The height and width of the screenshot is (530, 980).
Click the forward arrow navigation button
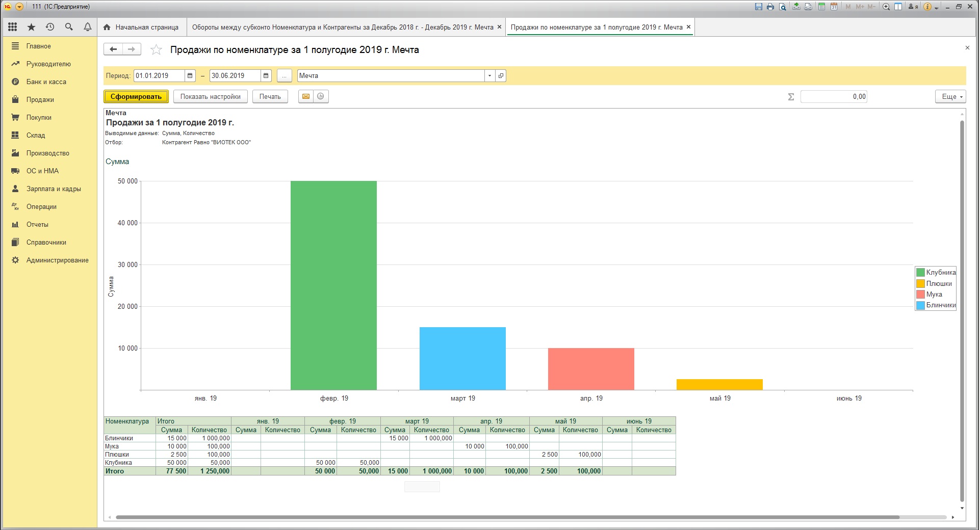[132, 49]
